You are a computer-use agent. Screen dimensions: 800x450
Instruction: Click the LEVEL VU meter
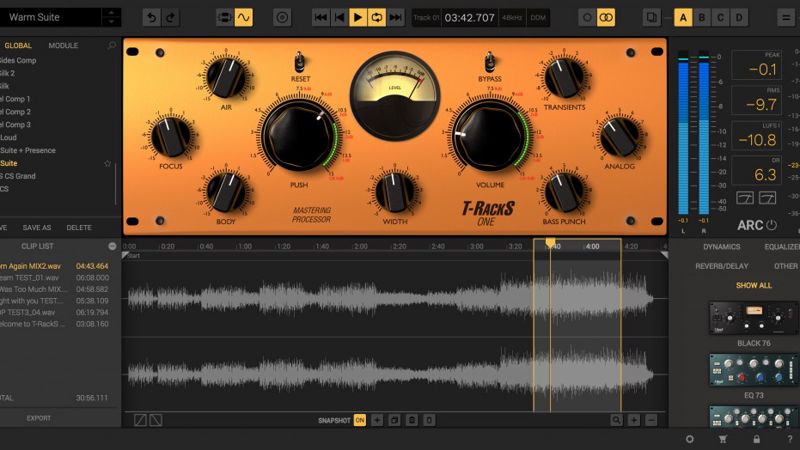[394, 96]
